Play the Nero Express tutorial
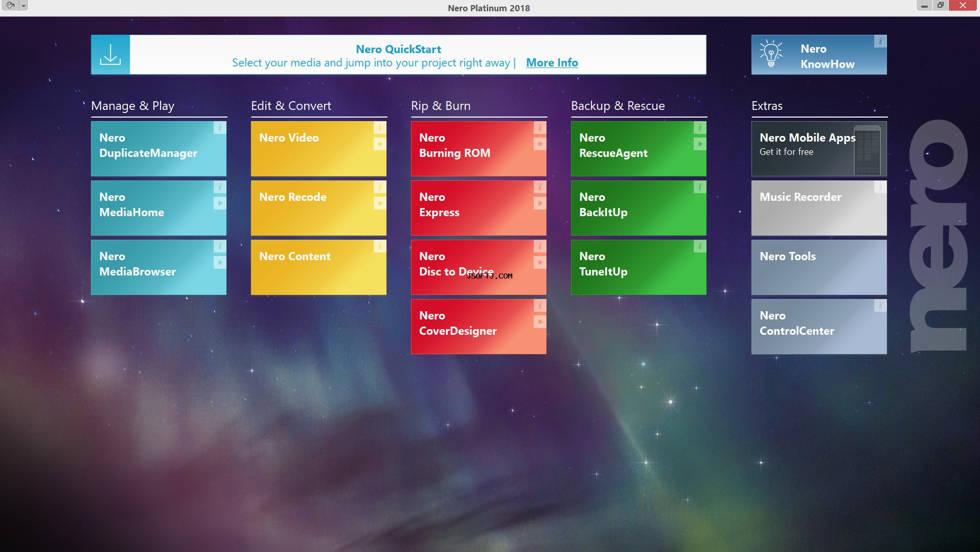 [540, 203]
